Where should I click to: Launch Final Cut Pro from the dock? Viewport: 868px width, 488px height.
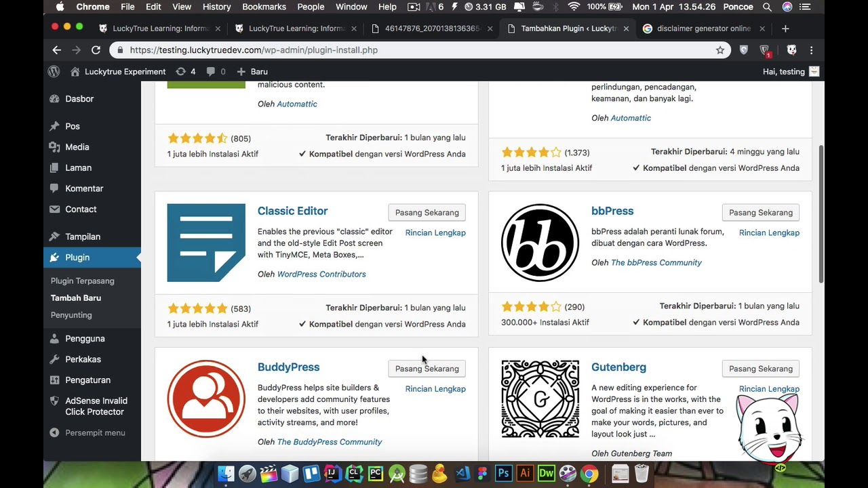click(x=269, y=473)
